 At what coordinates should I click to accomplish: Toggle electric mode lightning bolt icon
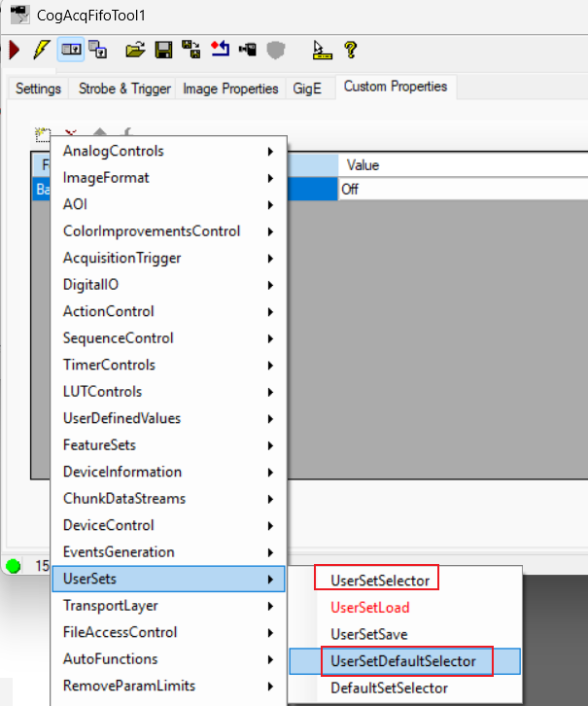point(42,50)
